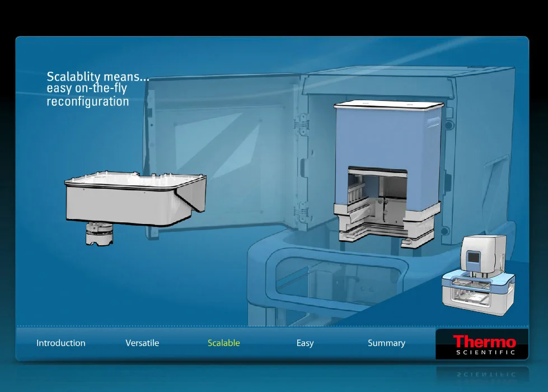The width and height of the screenshot is (548, 392).
Task: Click the dotted divider above the navigation bar
Action: click(x=274, y=325)
